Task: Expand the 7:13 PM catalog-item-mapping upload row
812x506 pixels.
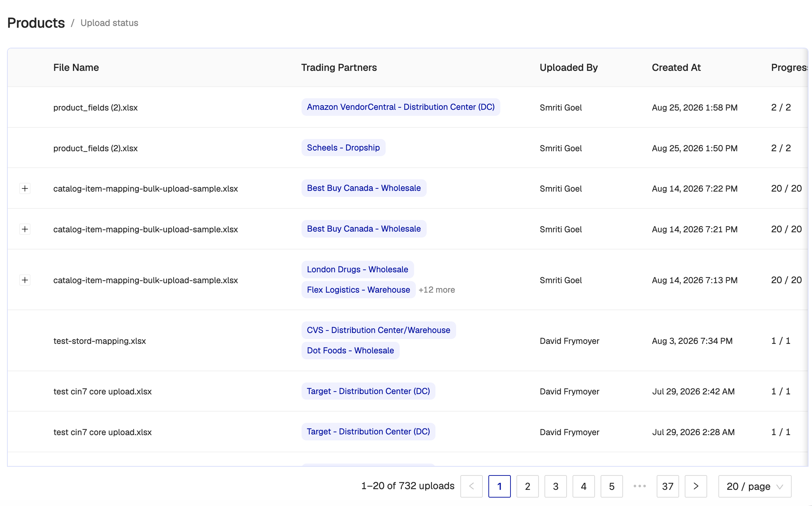Action: [x=25, y=280]
